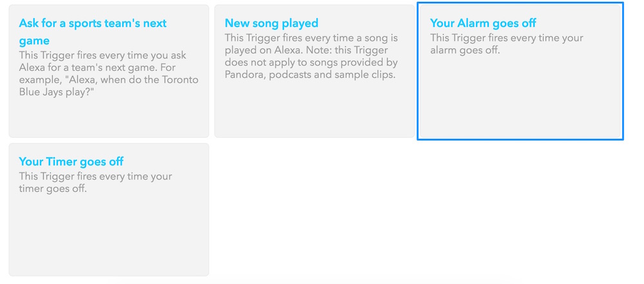Click the alarm trigger description text

506,44
